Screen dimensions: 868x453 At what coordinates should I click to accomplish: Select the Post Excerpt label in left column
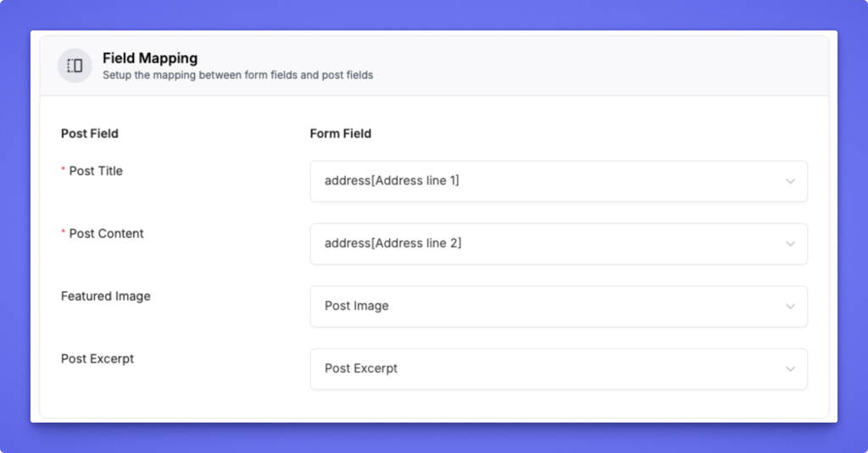(x=97, y=358)
